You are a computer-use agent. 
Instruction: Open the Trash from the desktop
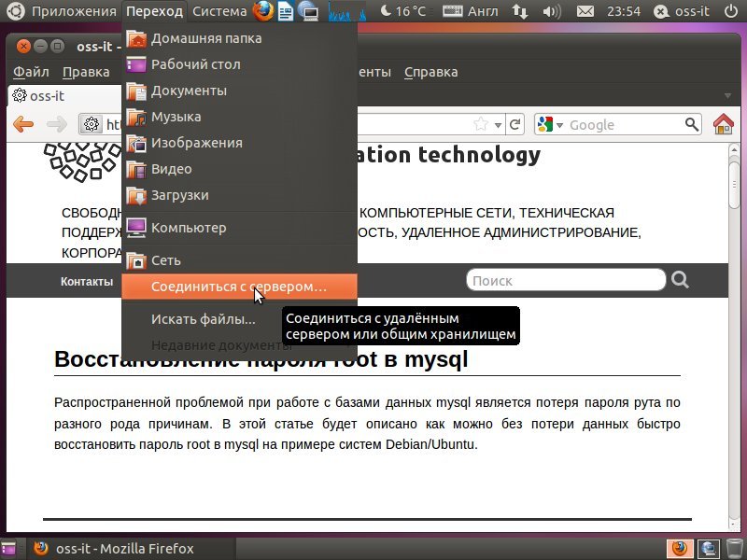click(x=733, y=549)
